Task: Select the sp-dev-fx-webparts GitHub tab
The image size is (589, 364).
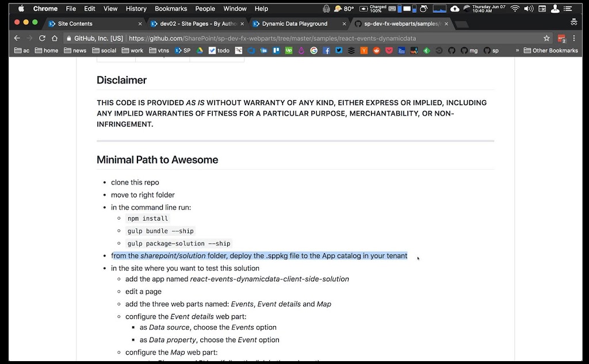Action: [x=401, y=24]
